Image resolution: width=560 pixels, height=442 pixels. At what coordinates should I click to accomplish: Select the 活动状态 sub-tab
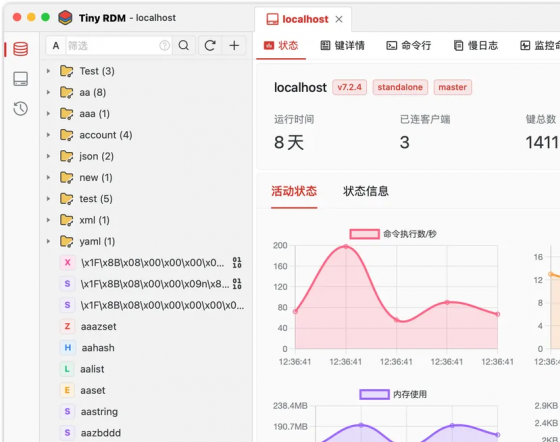(x=294, y=191)
